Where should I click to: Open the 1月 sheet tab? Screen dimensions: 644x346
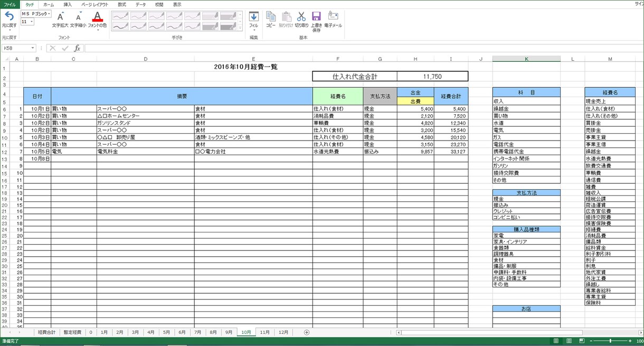click(x=104, y=332)
